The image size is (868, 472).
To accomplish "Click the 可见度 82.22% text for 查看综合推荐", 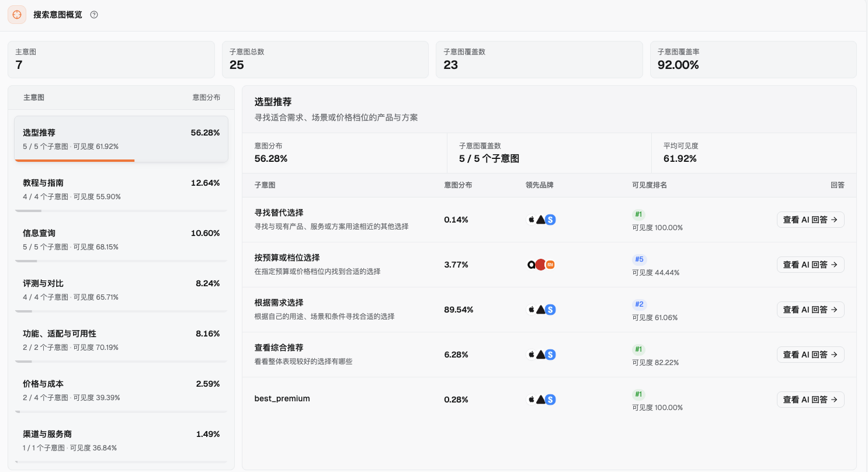I will point(655,363).
